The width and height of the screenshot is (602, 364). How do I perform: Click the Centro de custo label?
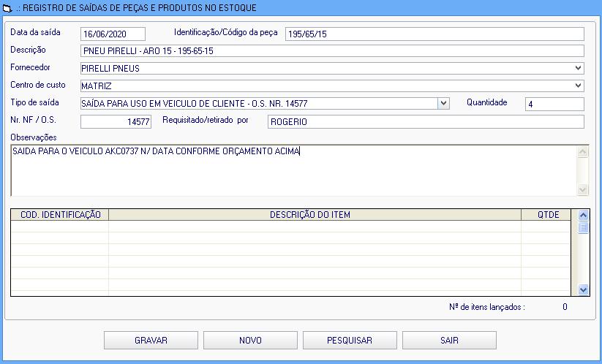(38, 85)
